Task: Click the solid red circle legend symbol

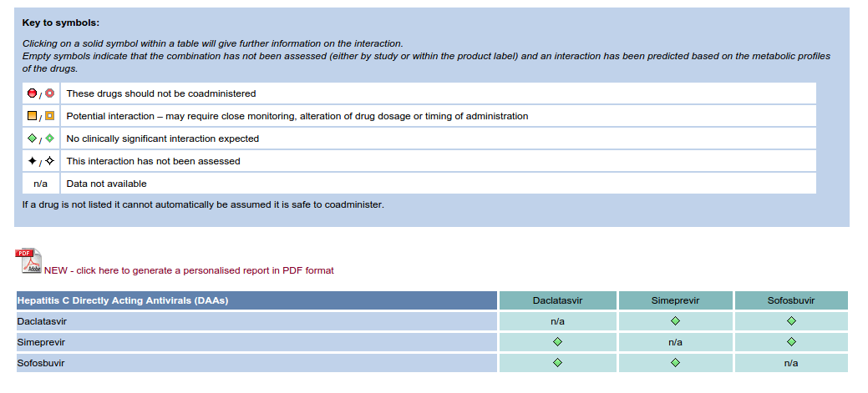Action: pyautogui.click(x=32, y=93)
